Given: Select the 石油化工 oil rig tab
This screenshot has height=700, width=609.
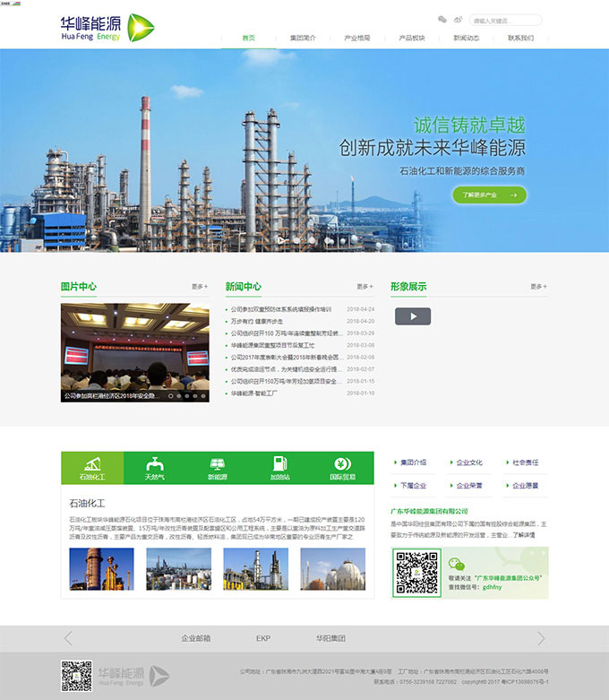Looking at the screenshot, I should tap(92, 468).
